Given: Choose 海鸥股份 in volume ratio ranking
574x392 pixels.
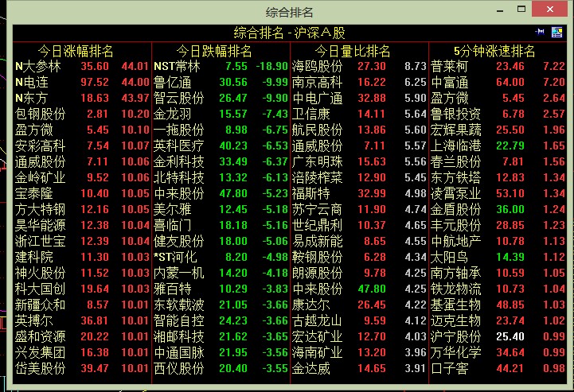Looking at the screenshot, I should 317,67.
